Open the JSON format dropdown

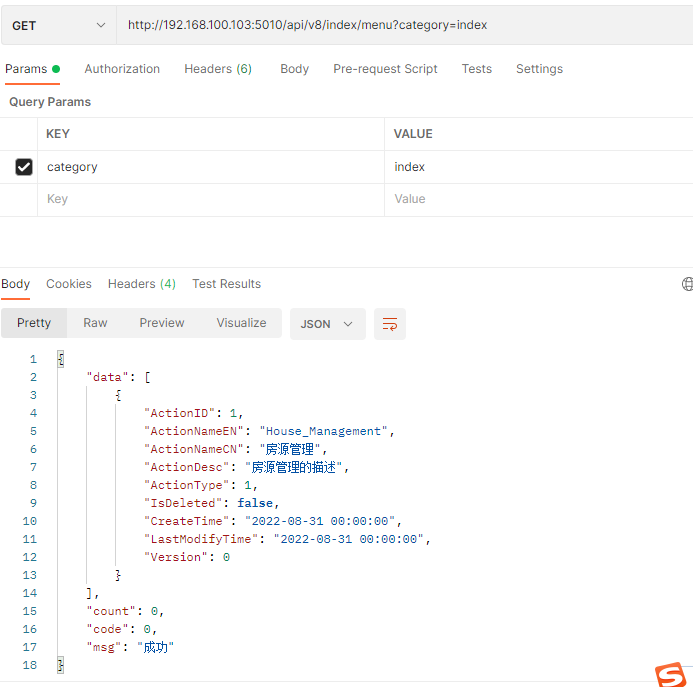327,324
